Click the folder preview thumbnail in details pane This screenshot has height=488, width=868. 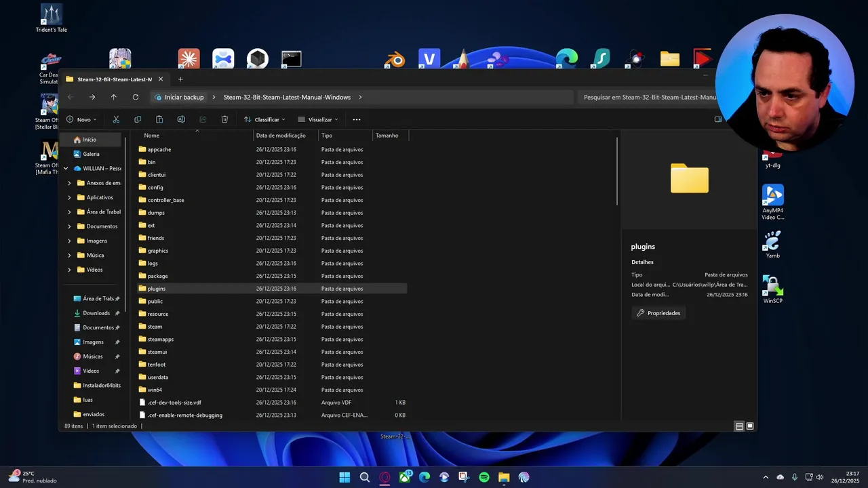tap(689, 178)
